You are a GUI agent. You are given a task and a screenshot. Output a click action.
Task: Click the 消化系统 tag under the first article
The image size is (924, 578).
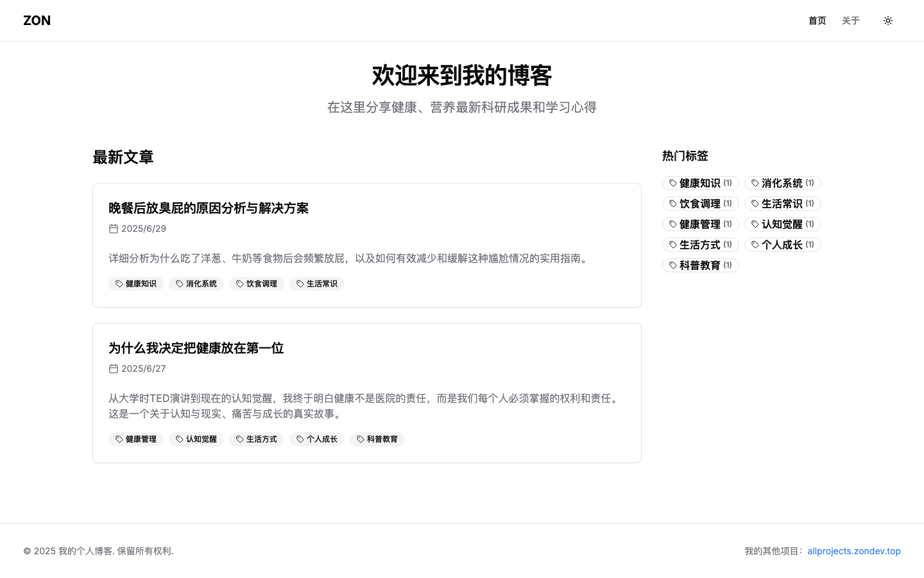[x=196, y=283]
